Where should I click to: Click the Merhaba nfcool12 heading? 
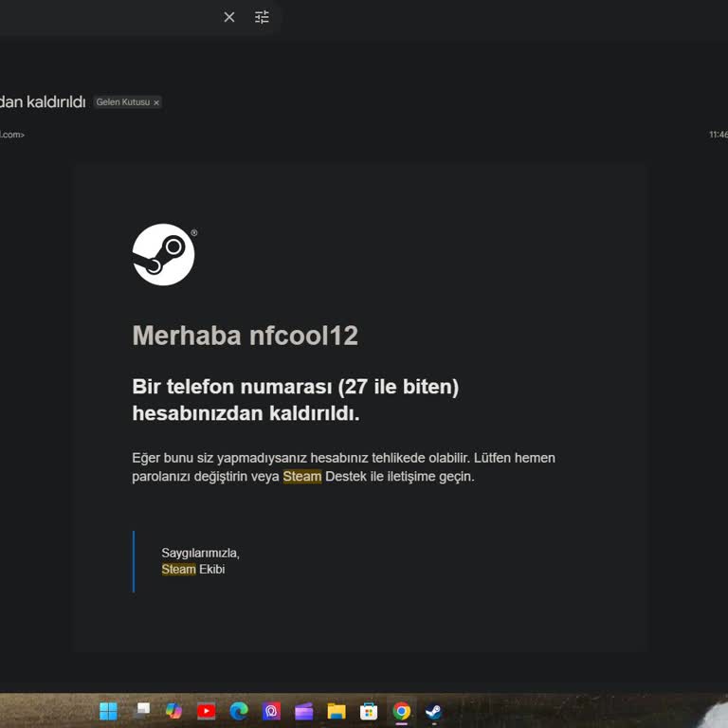click(x=246, y=336)
